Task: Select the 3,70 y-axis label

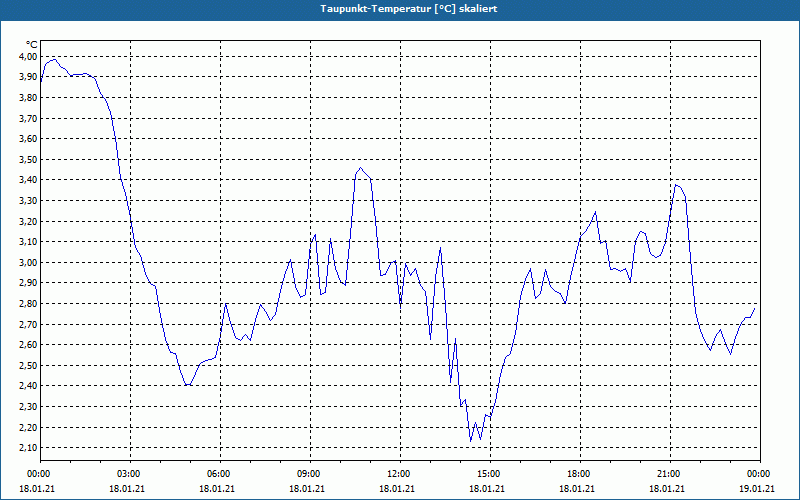Action: pos(29,118)
